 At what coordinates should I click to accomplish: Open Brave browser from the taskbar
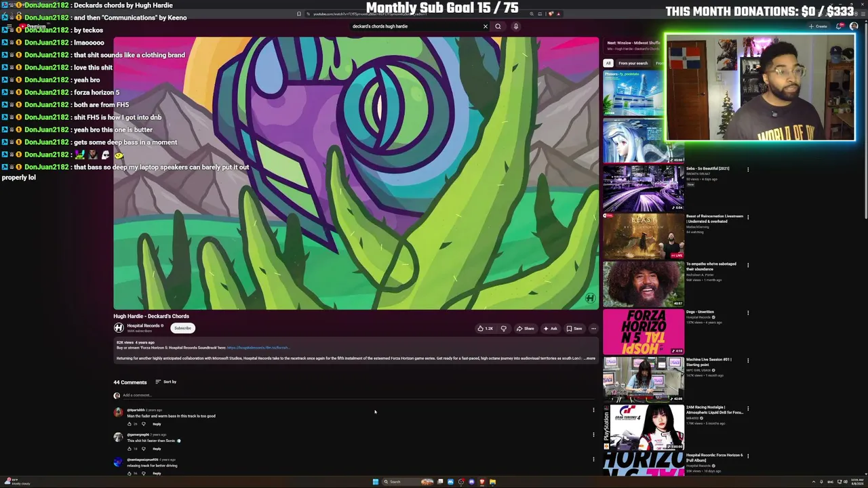[482, 482]
